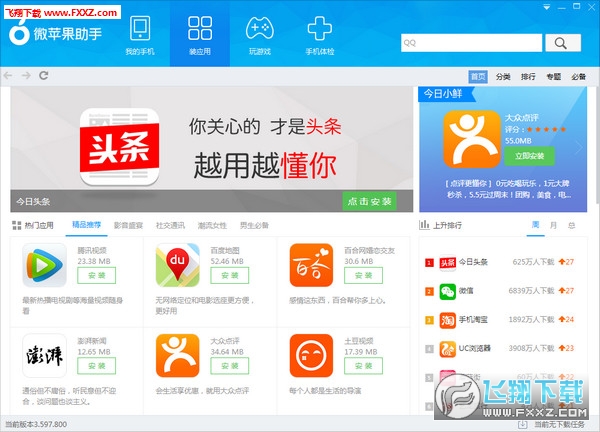
Task: Click the 百度地图 app icon
Action: tap(177, 264)
